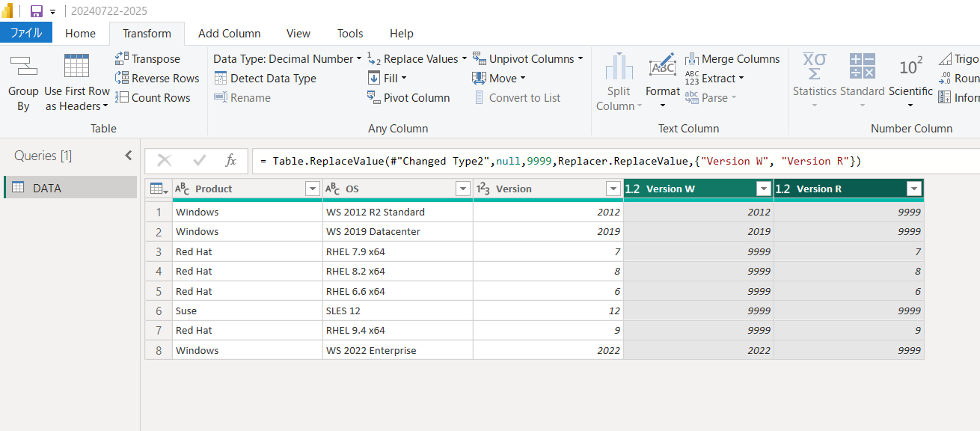Open the Extract dropdown
This screenshot has height=431, width=980.
[714, 78]
